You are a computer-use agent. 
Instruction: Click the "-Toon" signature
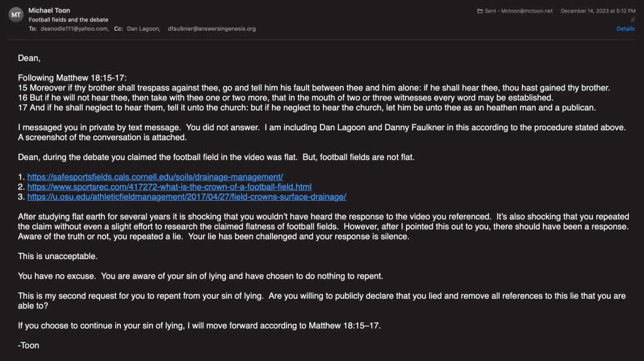[28, 345]
